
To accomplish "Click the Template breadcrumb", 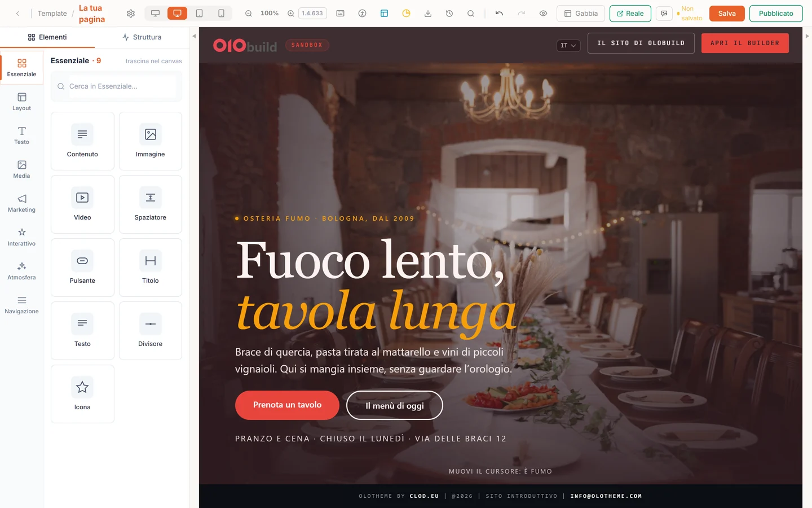I will point(52,14).
